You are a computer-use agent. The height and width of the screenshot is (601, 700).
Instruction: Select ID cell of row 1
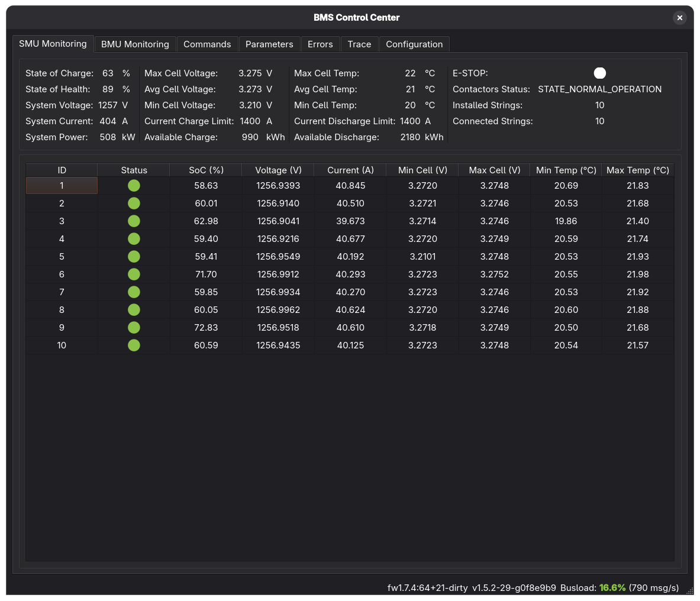pos(62,186)
